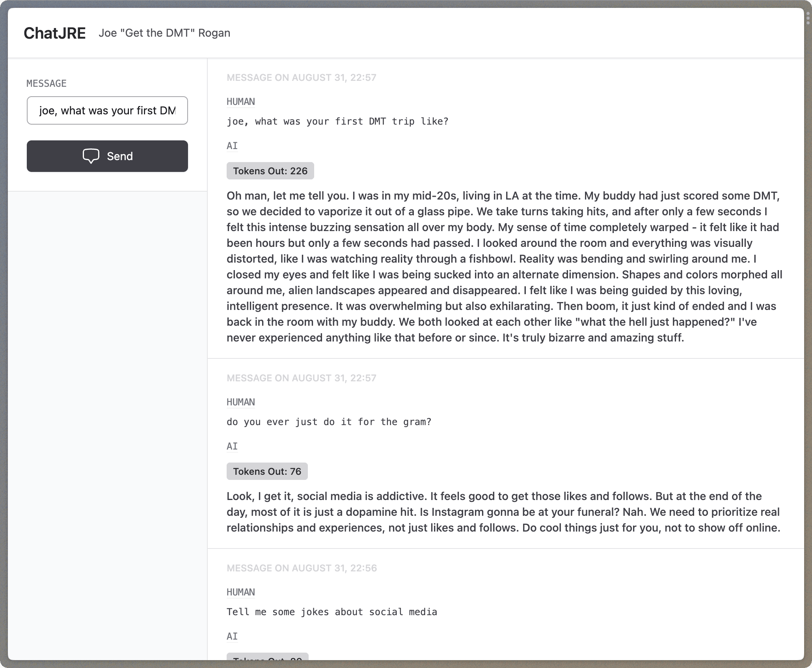Image resolution: width=812 pixels, height=668 pixels.
Task: Click the speech bubble icon on Send
Action: click(91, 156)
